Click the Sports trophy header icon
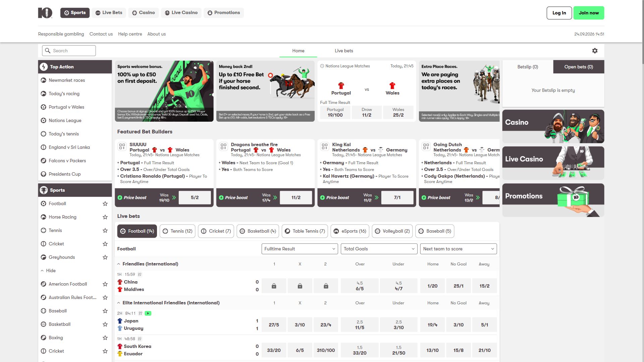 point(44,190)
